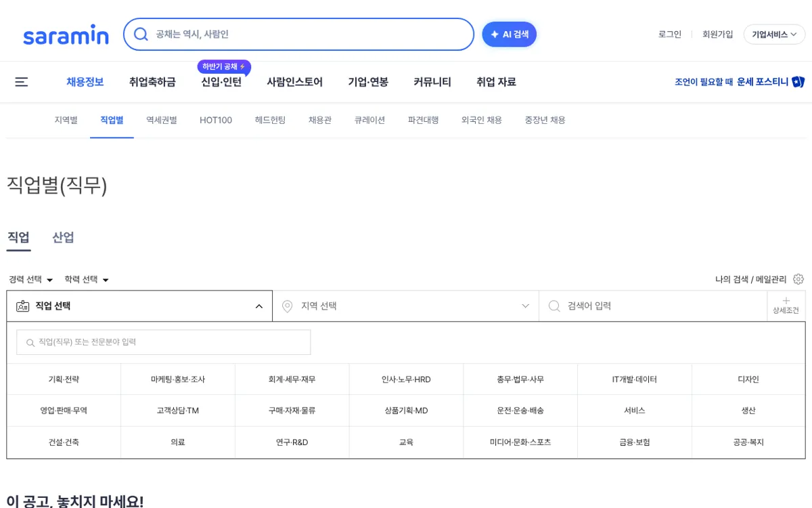Image resolution: width=812 pixels, height=508 pixels.
Task: Open 기업·연봉 main menu
Action: (x=369, y=82)
